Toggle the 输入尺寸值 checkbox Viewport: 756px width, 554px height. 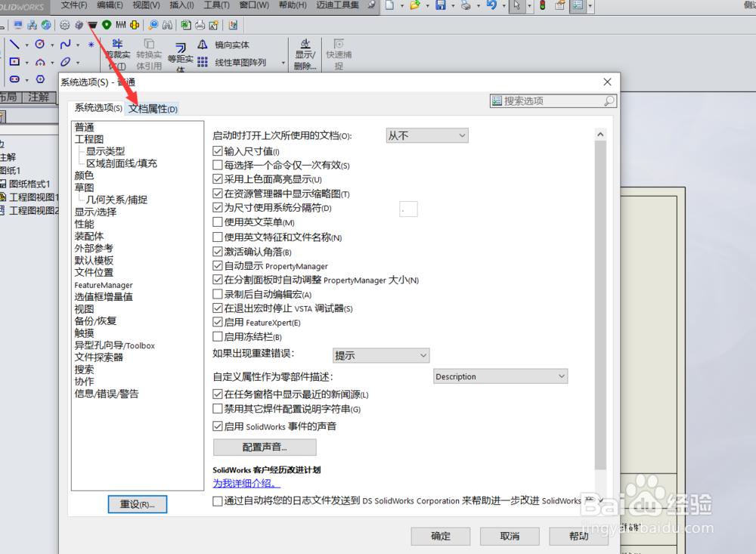coord(218,151)
